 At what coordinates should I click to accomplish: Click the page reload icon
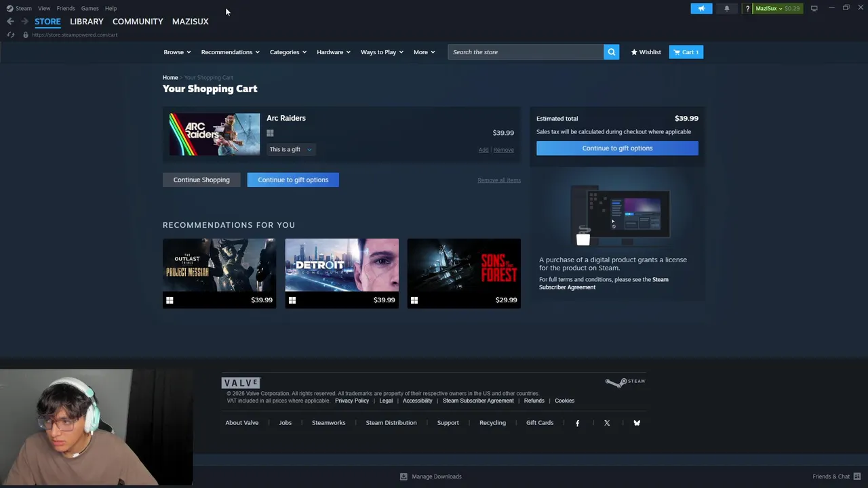coord(11,35)
